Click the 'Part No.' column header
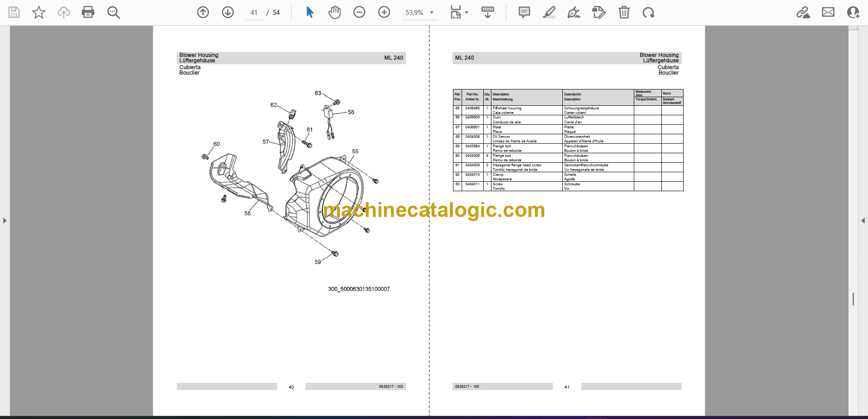Image resolution: width=868 pixels, height=419 pixels. 472,94
